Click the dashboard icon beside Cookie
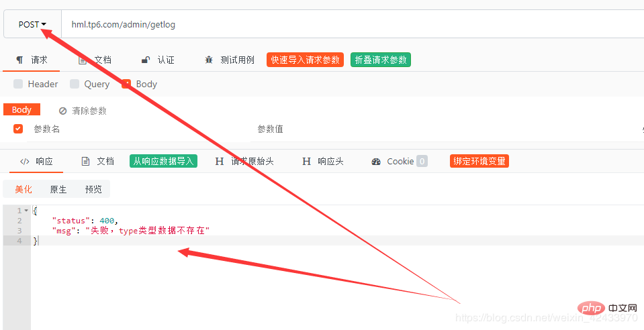The height and width of the screenshot is (330, 644). (376, 161)
